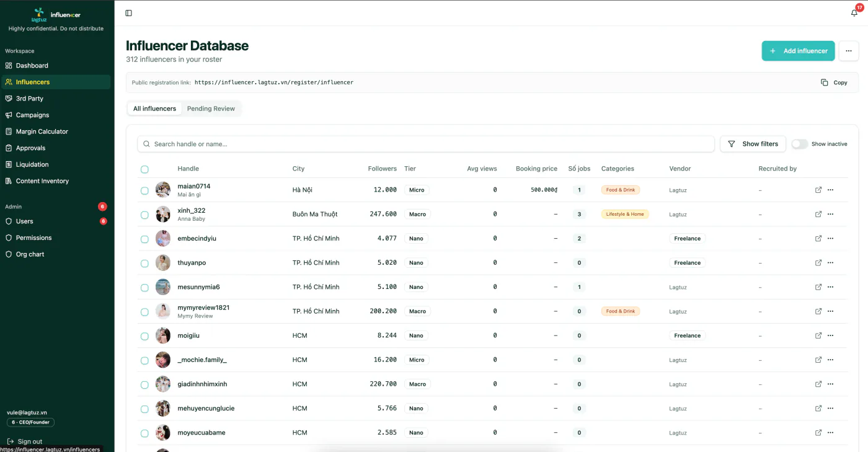868x452 pixels.
Task: Open Campaigns in the sidebar
Action: click(32, 115)
